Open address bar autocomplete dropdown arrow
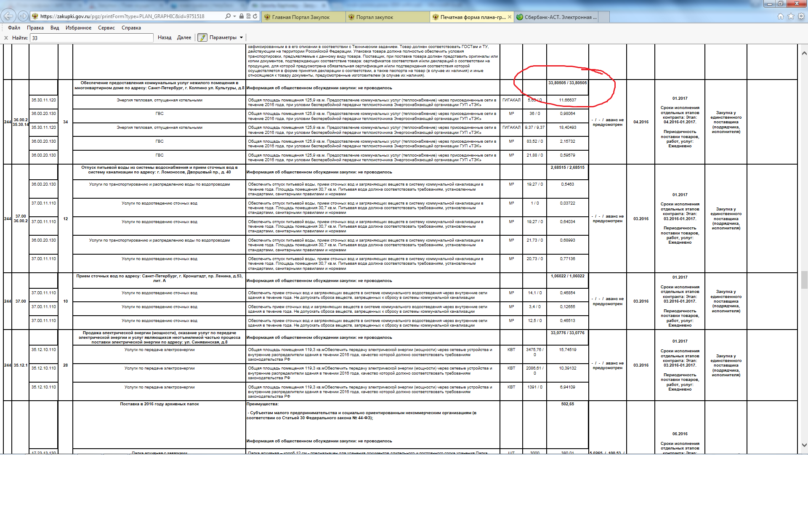Screen dimensions: 808x532 (x=234, y=16)
